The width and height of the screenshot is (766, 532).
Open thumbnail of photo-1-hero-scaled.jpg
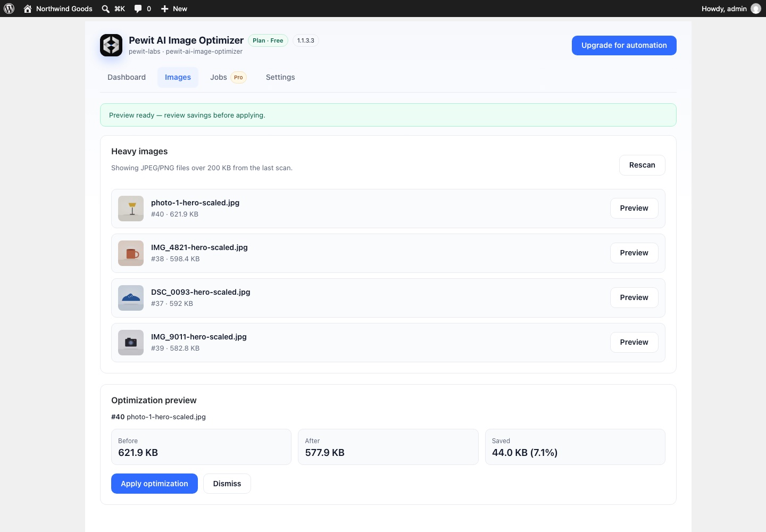coord(131,209)
